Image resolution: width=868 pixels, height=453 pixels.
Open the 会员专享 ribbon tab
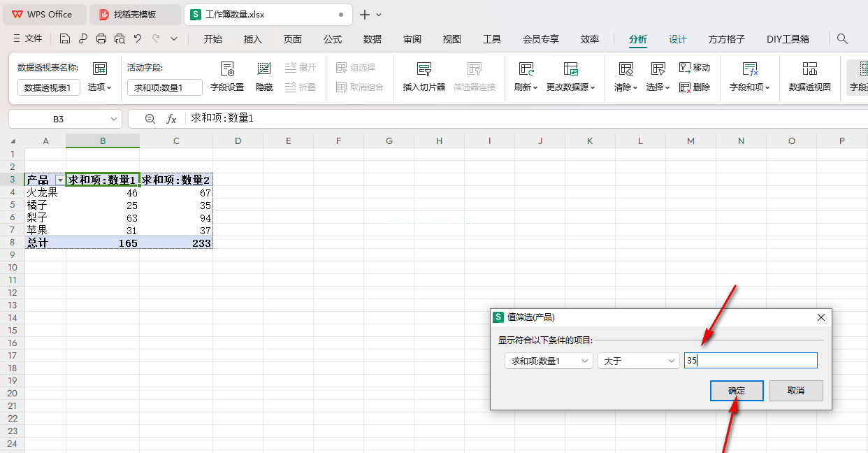[541, 39]
